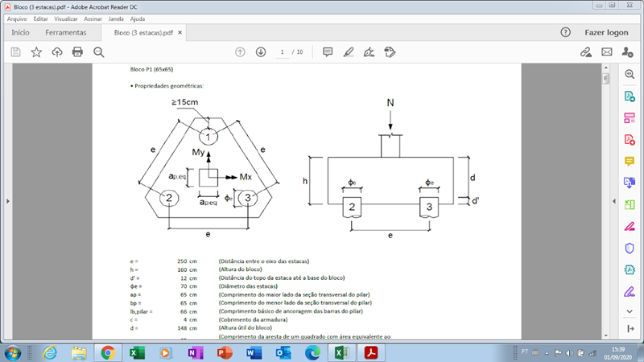Screen dimensions: 644x362
Task: Open the Janela menu
Action: (116, 19)
